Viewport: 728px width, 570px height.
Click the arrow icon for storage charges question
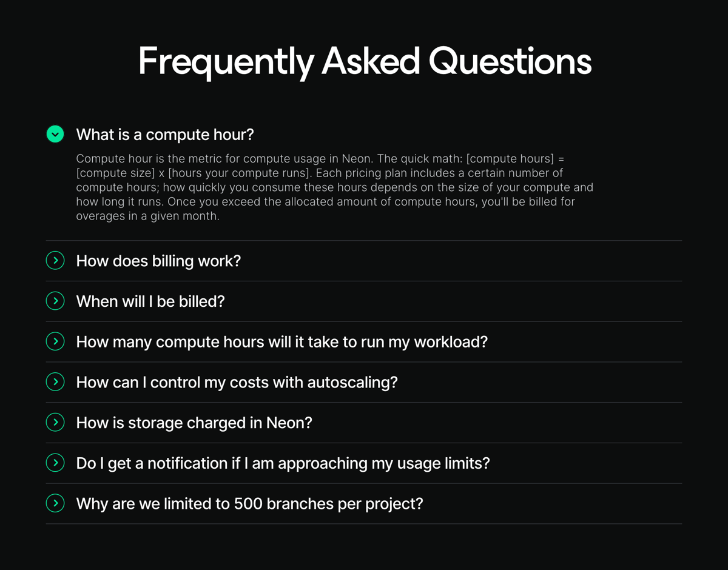[55, 422]
